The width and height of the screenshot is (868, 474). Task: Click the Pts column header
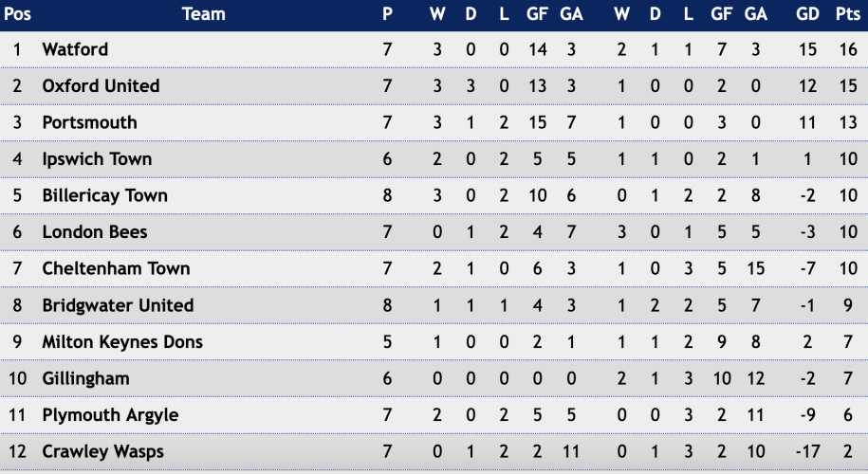[x=847, y=14]
